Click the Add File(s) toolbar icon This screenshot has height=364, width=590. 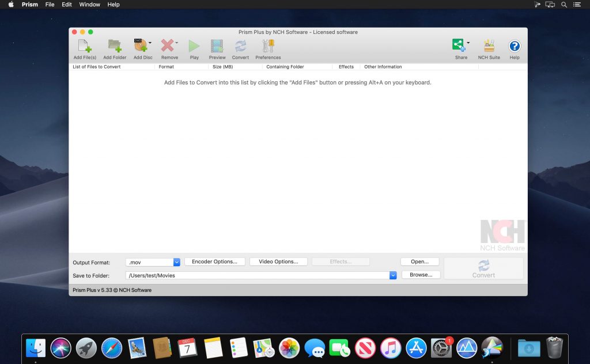click(85, 46)
